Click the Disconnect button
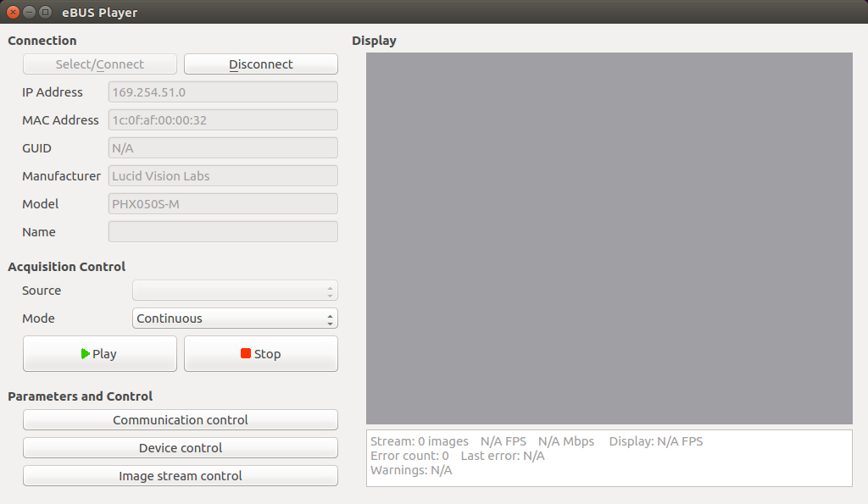Image resolution: width=868 pixels, height=504 pixels. [x=260, y=64]
